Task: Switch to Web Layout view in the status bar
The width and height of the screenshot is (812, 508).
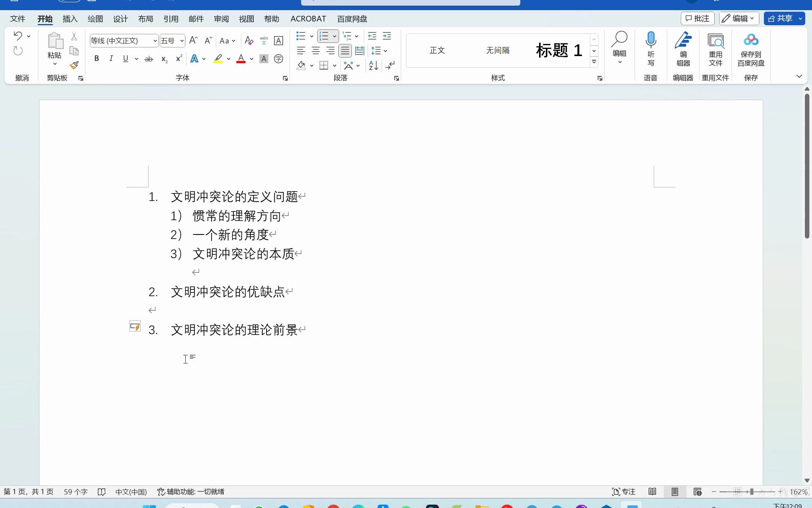Action: (x=697, y=492)
